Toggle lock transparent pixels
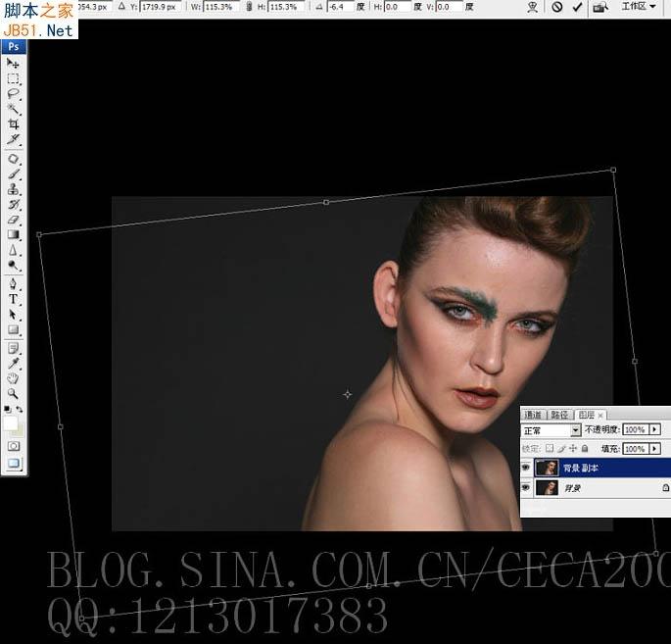This screenshot has width=671, height=644. coord(550,448)
